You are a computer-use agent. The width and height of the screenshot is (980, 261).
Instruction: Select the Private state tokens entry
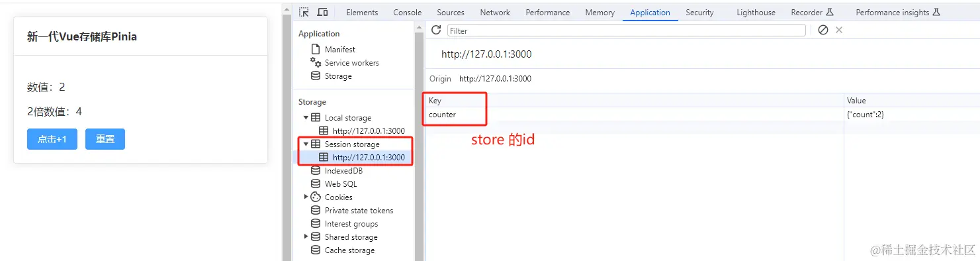(x=359, y=211)
